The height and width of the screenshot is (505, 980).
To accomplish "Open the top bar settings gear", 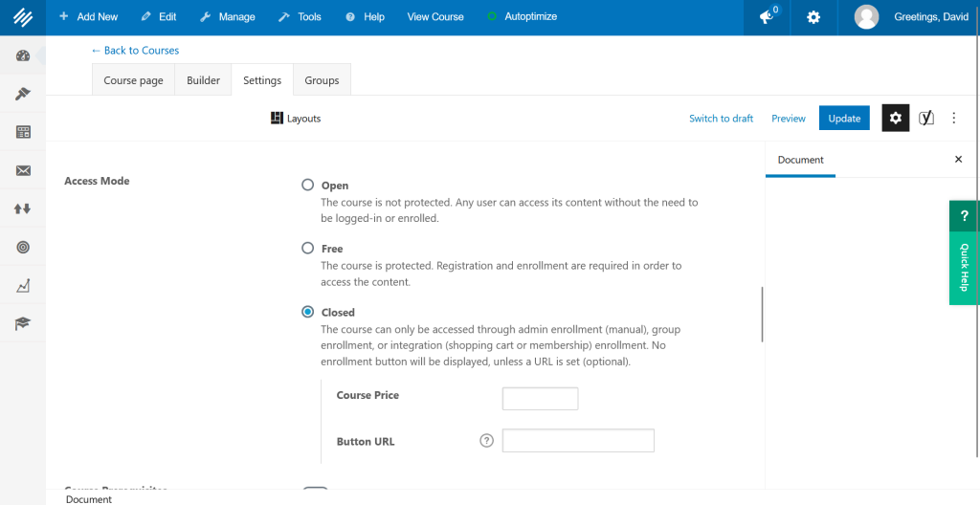I will pos(813,17).
